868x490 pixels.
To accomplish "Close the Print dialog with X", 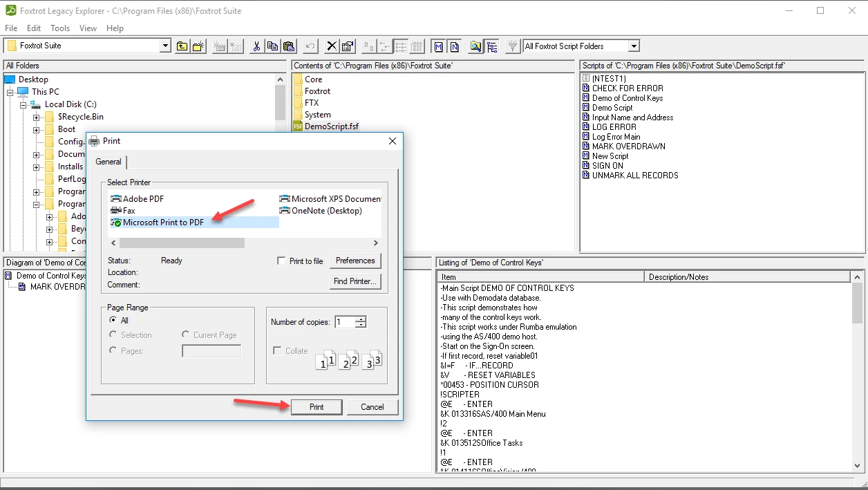I will 393,141.
